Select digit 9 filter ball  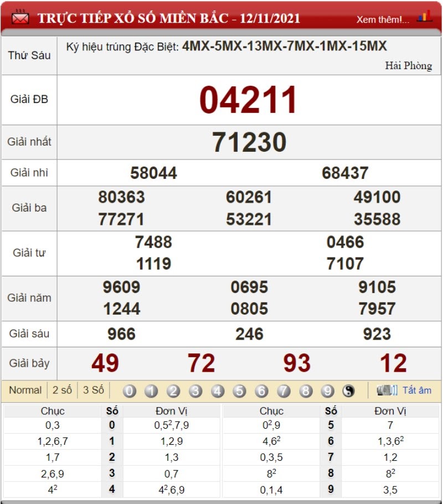[x=327, y=391]
